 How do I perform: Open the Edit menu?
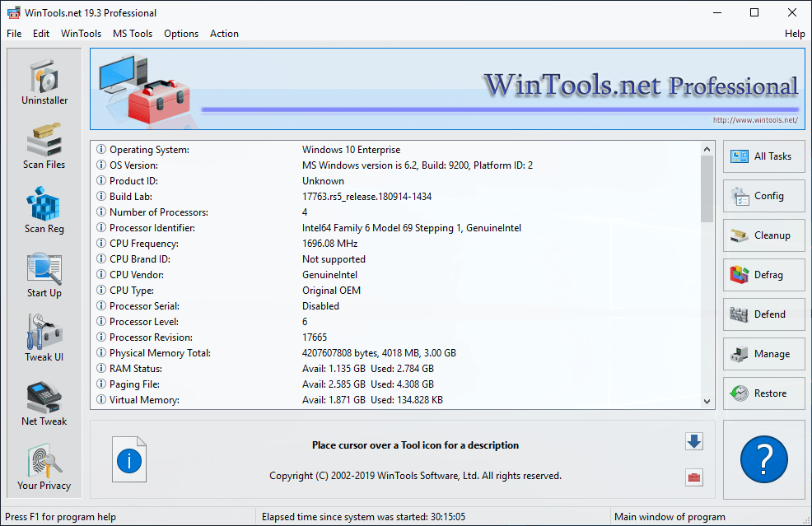41,34
